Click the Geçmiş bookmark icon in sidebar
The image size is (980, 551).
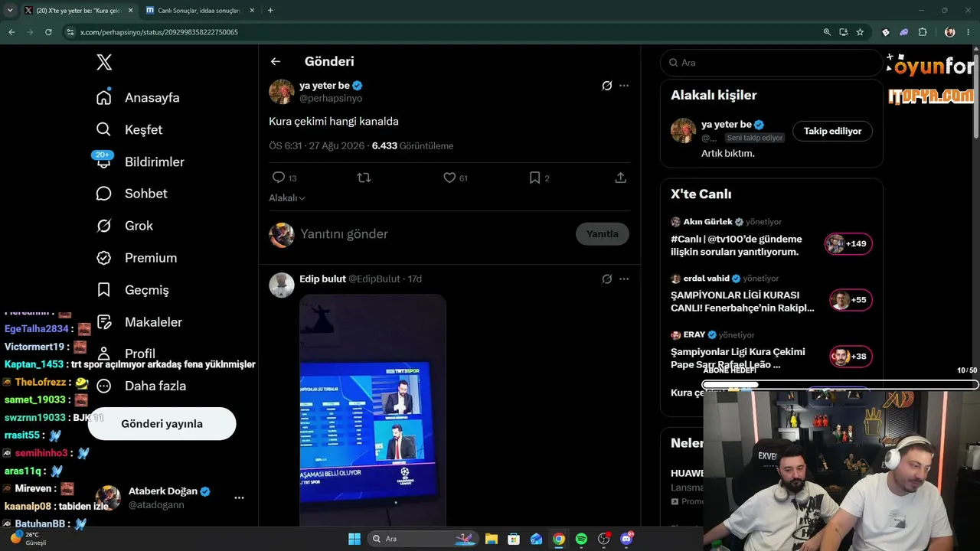pos(104,290)
